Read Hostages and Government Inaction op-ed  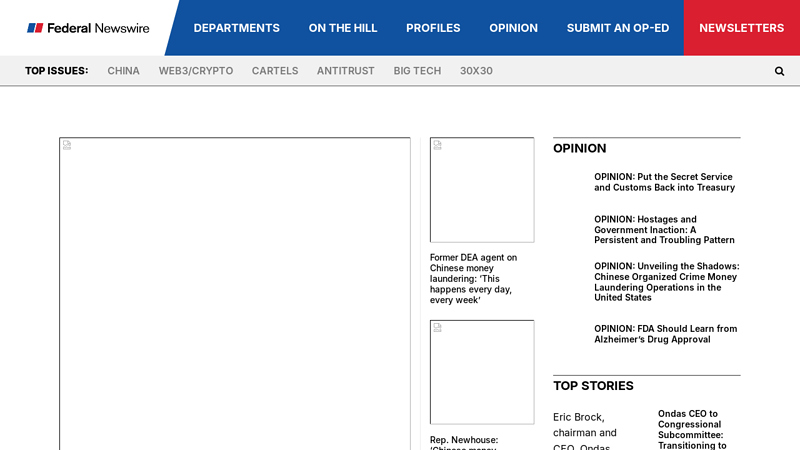[x=664, y=230]
